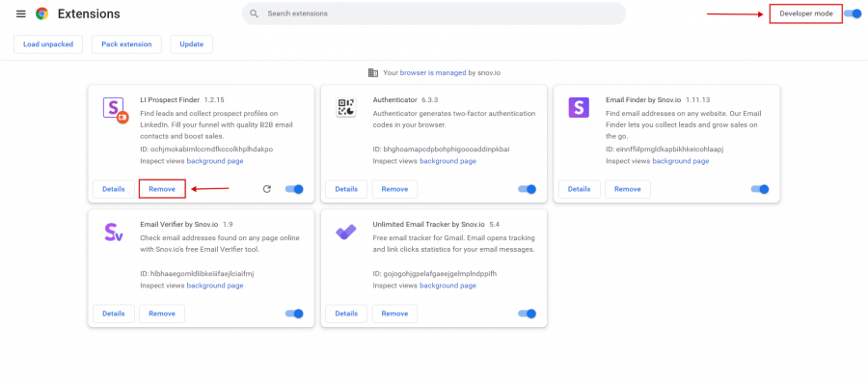Screen dimensions: 868x382
Task: Disable the Authenticator extension toggle
Action: [x=527, y=189]
